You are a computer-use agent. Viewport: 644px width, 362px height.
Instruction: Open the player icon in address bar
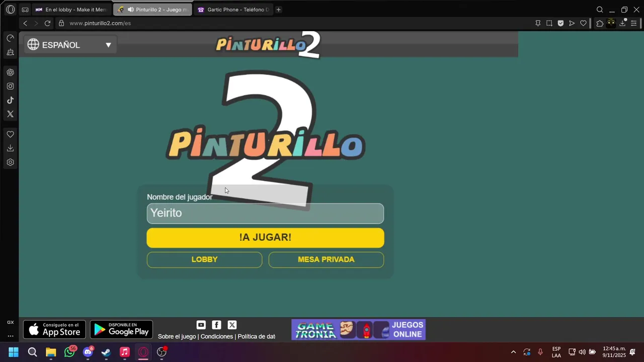(572, 23)
